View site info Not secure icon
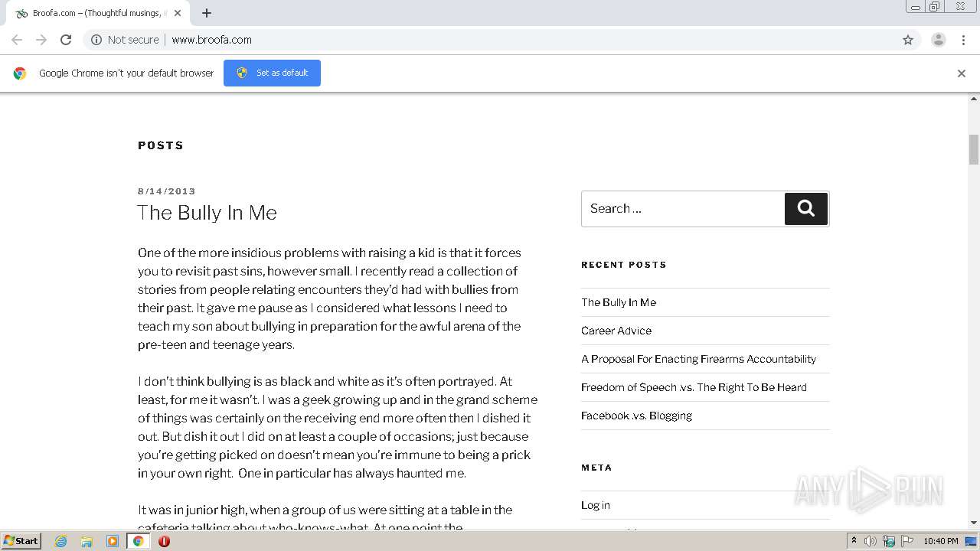980x551 pixels. coord(96,40)
